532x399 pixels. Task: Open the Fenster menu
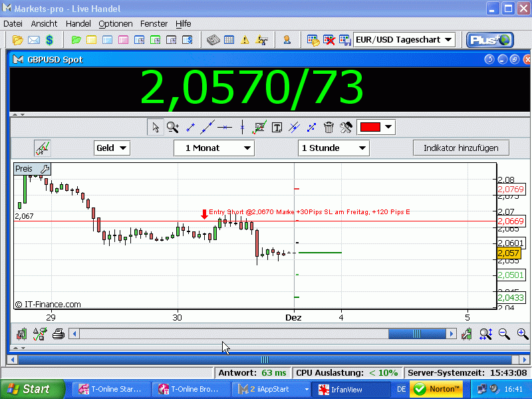point(154,24)
